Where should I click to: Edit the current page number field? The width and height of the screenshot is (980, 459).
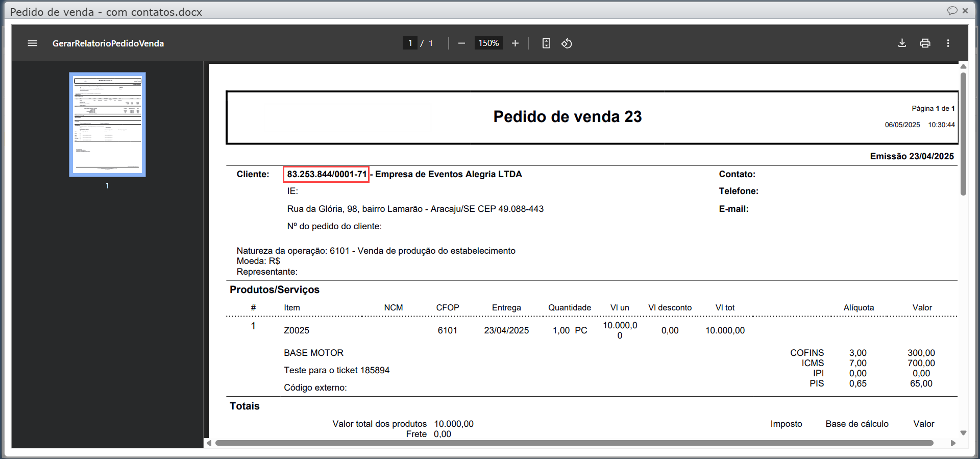pos(410,43)
